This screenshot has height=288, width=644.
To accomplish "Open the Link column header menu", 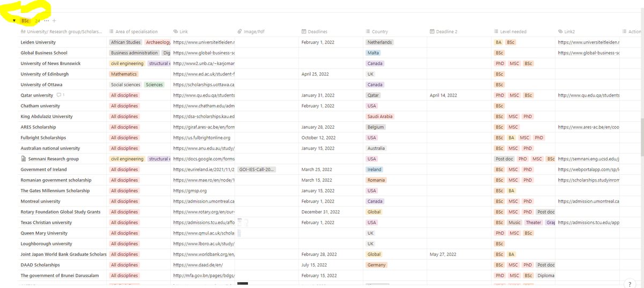I will coord(180,32).
